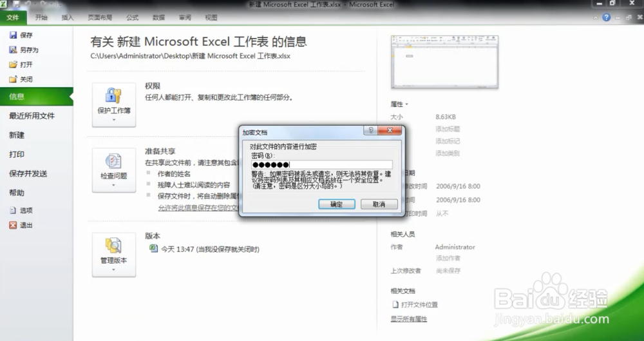Click the Exit (退出) icon
This screenshot has height=341, width=644.
(13, 225)
